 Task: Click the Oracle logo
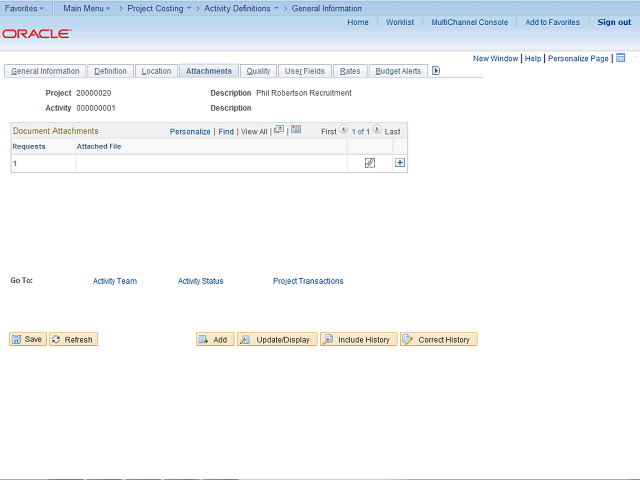(37, 33)
